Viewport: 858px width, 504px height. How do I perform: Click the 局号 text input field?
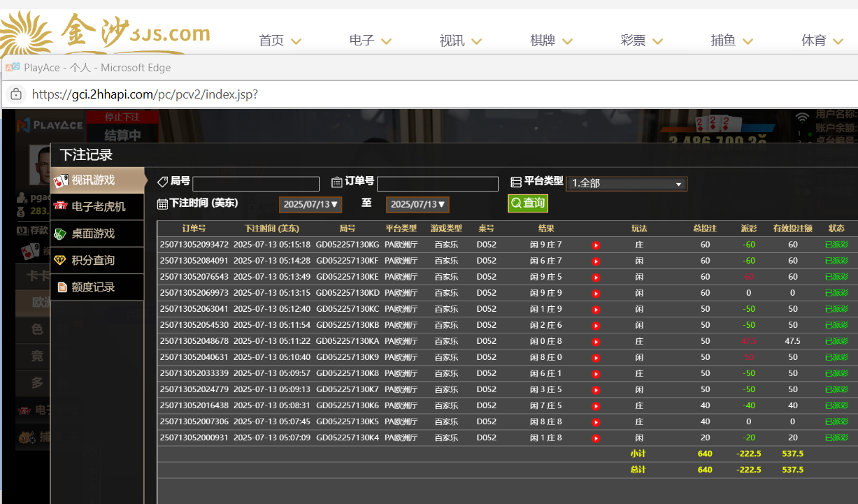pos(256,184)
